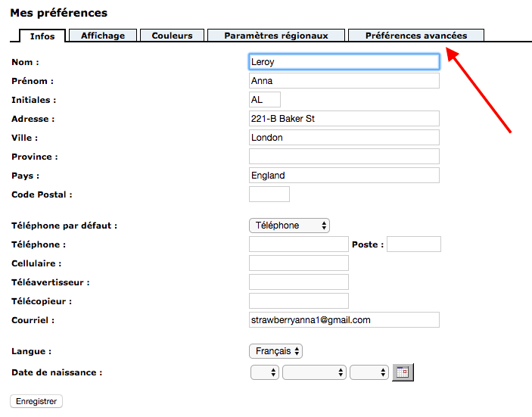Focus the Prénom field containing Anna
Viewport: 532px width, 417px height.
[344, 81]
